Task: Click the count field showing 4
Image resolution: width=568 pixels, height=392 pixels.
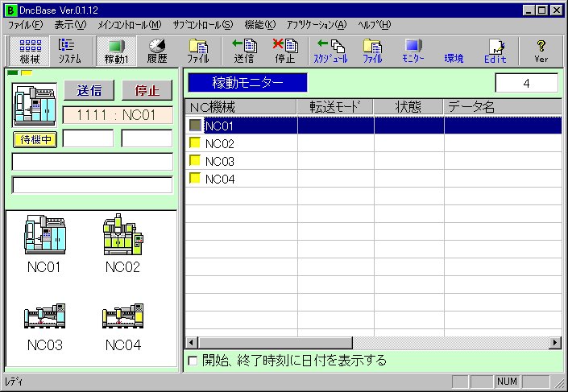Action: [x=527, y=83]
